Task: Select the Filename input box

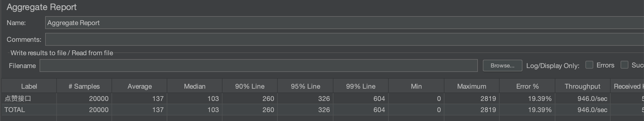Action: [x=258, y=66]
